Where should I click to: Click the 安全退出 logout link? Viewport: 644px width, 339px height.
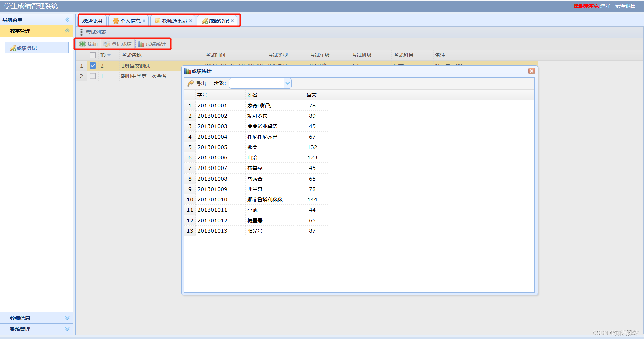pos(626,6)
